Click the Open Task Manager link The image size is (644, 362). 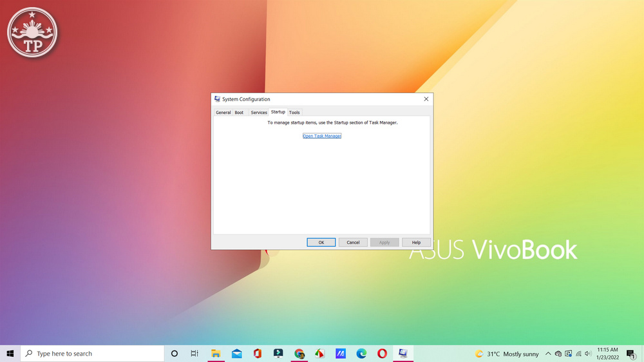coord(322,136)
